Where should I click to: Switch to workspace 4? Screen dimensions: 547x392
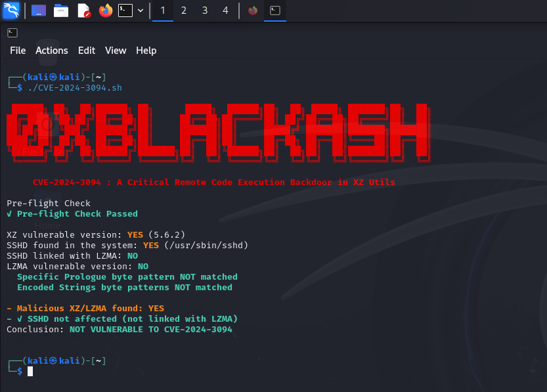click(x=225, y=11)
